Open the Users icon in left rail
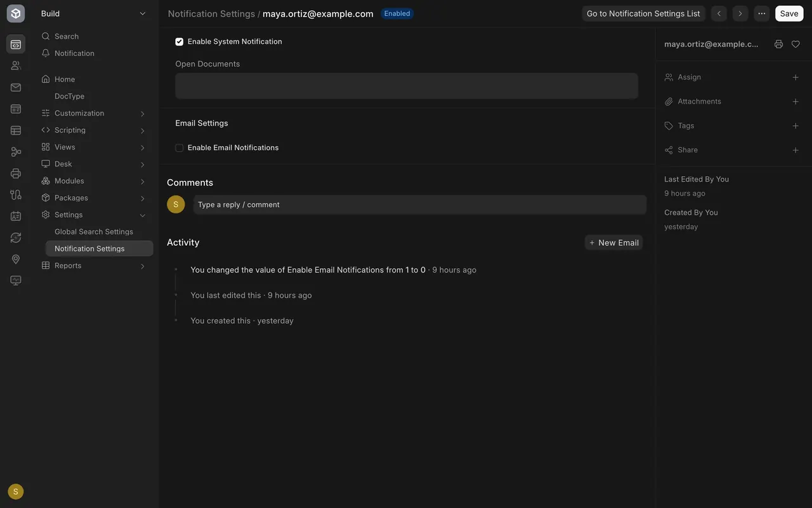The height and width of the screenshot is (508, 812). pyautogui.click(x=16, y=65)
